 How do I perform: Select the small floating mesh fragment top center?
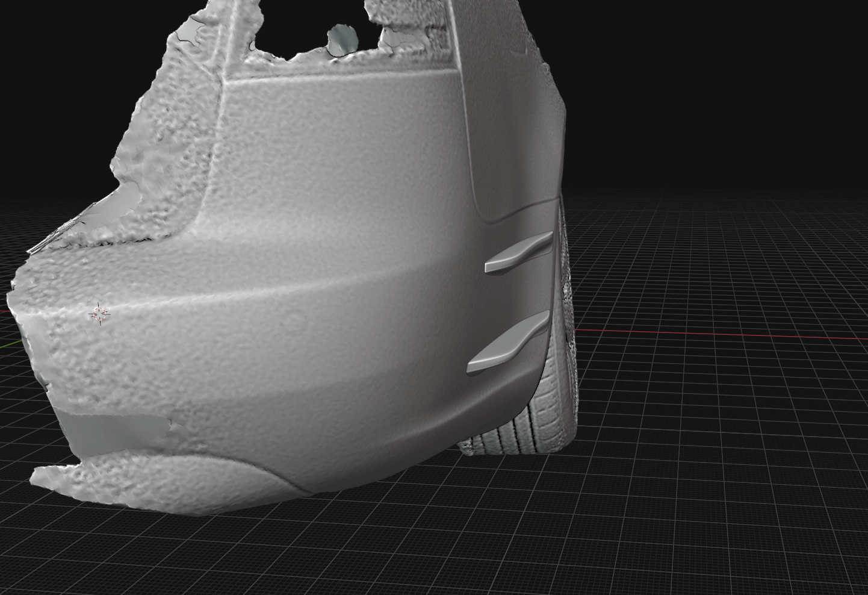click(x=341, y=37)
